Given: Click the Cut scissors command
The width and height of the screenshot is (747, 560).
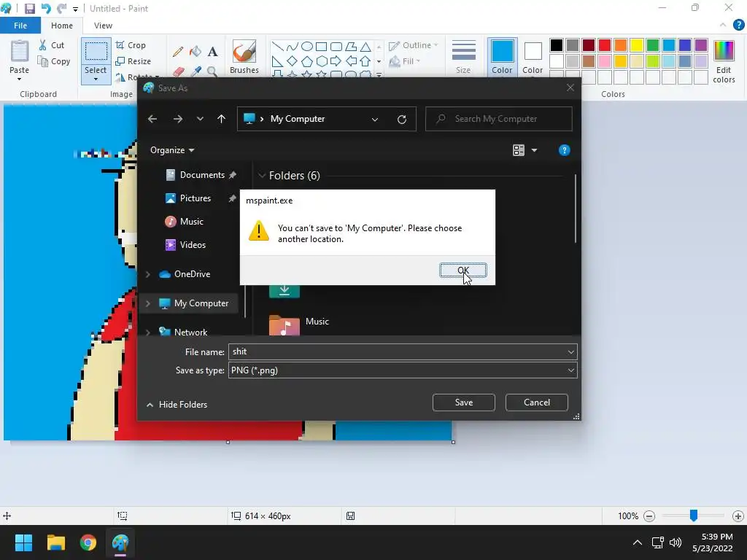Looking at the screenshot, I should click(x=52, y=45).
